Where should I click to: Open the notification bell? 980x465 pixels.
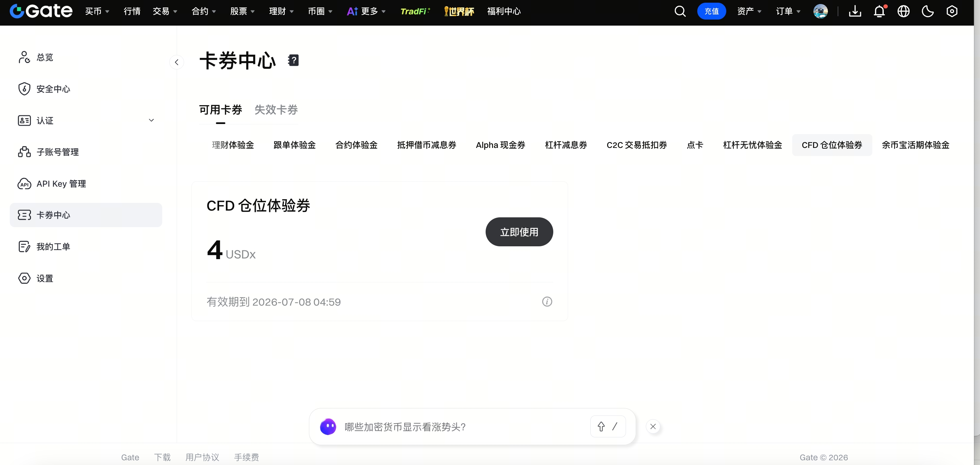(x=879, y=11)
